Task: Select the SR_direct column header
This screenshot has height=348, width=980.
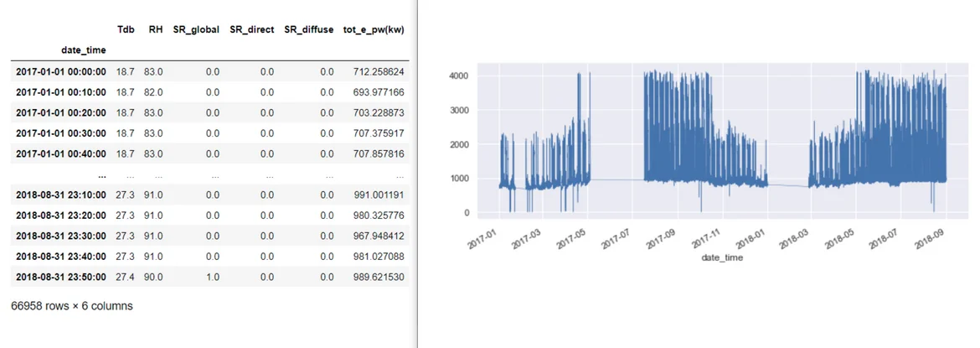Action: click(x=251, y=29)
